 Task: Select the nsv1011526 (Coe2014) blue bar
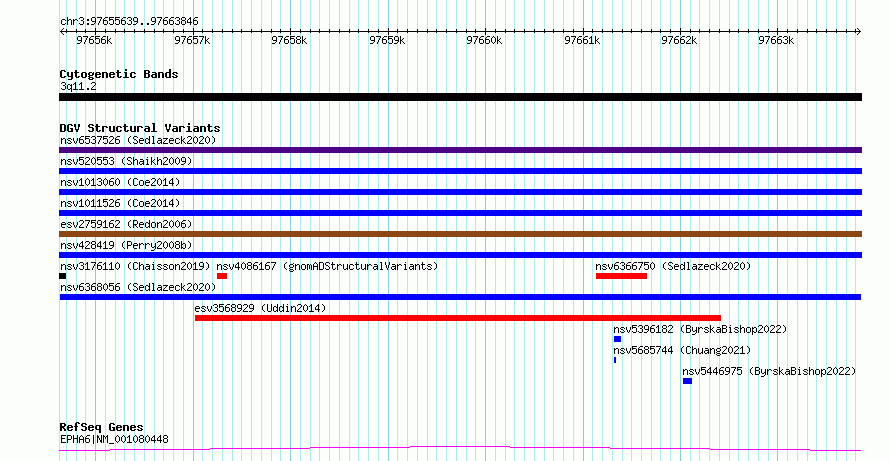coord(460,213)
